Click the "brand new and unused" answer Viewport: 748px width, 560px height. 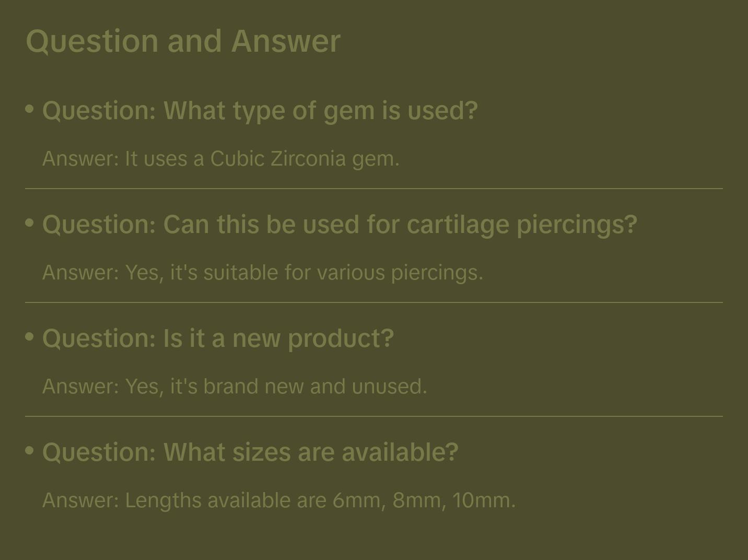tap(235, 387)
